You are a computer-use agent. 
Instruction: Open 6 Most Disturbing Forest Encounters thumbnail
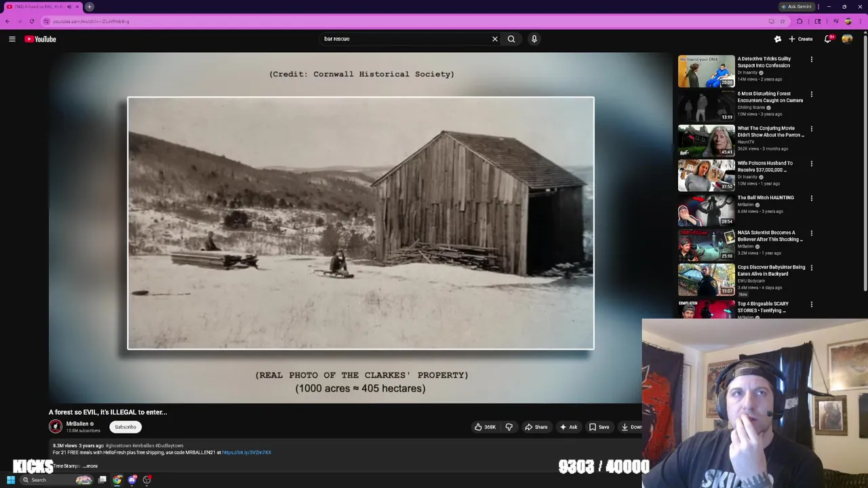coord(706,106)
